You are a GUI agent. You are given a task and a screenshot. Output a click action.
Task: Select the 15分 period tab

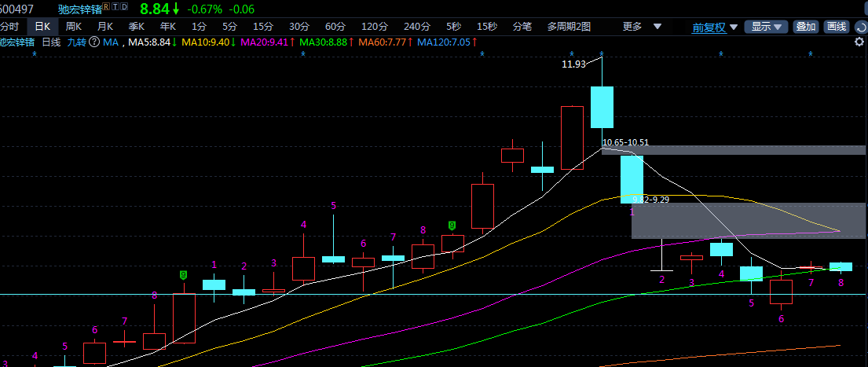263,27
